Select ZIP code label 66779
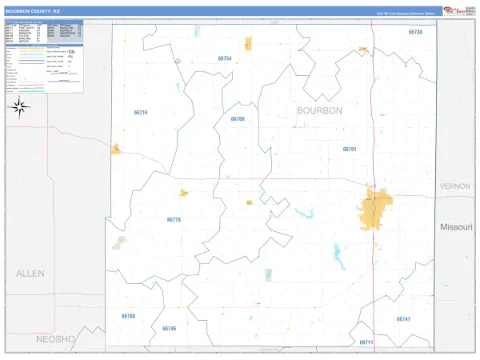The width and height of the screenshot is (480, 360). [174, 220]
